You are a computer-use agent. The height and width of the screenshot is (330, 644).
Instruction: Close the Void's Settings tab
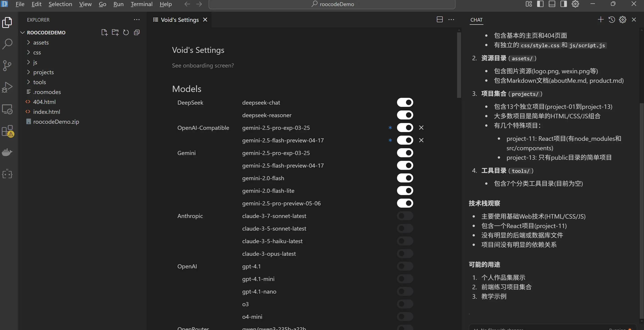click(205, 20)
